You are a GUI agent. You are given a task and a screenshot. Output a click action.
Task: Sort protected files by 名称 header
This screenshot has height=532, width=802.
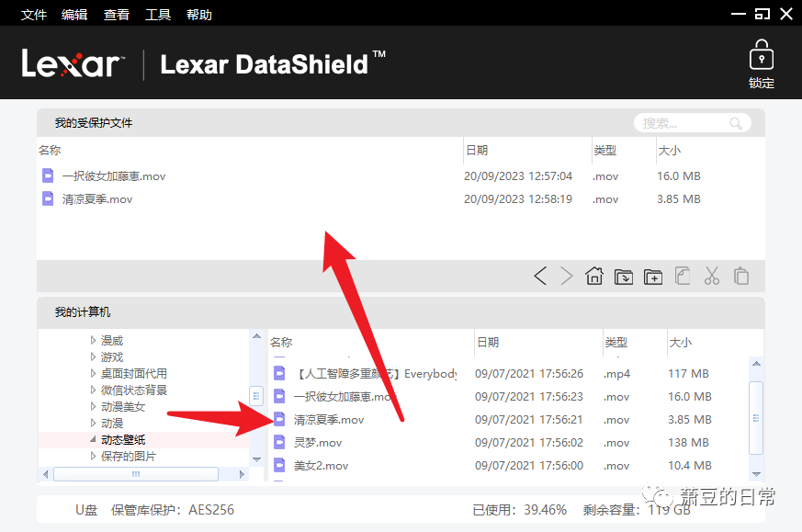50,151
